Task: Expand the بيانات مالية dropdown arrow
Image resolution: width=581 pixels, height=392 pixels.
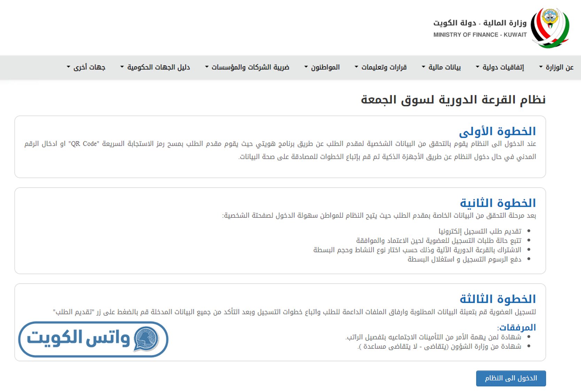Action: 424,67
